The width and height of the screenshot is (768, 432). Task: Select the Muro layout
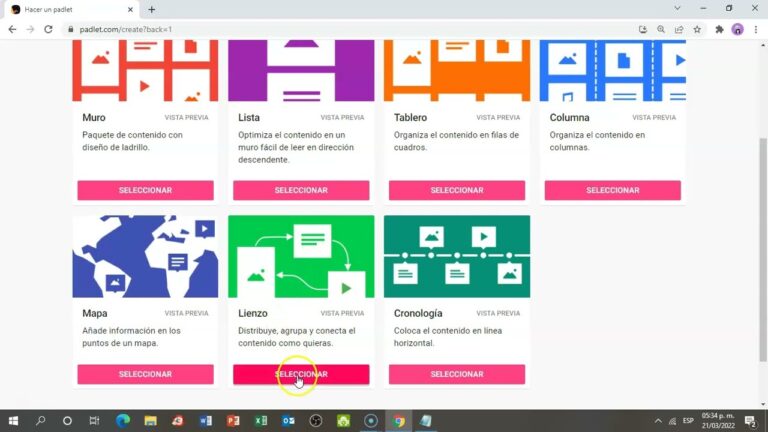(145, 190)
